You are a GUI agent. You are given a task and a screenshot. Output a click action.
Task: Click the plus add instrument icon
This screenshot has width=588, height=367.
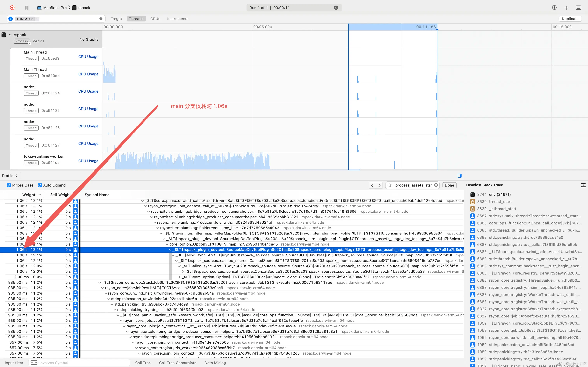(x=566, y=8)
